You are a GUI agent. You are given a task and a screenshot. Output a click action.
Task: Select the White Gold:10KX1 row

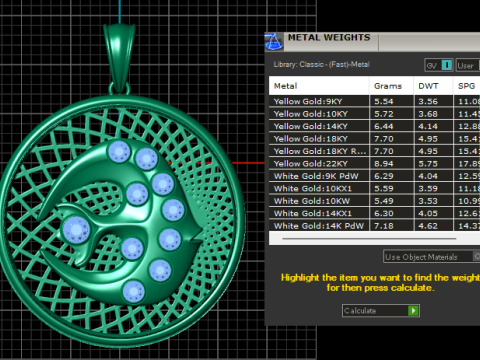(375, 189)
